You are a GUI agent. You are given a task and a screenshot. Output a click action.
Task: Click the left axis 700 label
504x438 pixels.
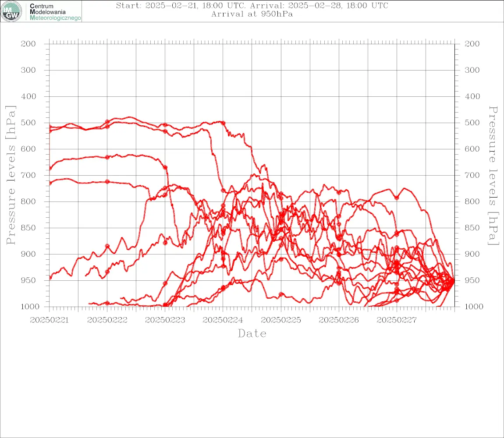28,176
